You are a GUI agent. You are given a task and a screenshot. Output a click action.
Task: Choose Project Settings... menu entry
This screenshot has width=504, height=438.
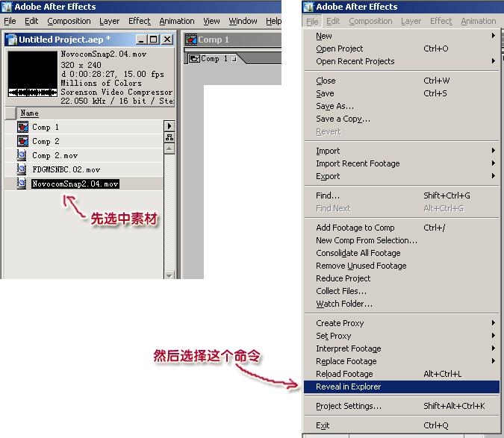click(x=402, y=406)
